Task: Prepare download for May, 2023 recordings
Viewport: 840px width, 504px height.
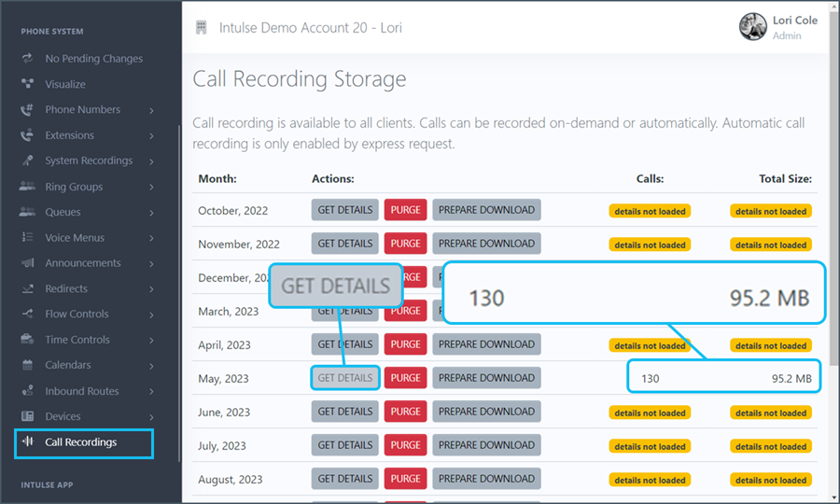Action: [x=486, y=378]
